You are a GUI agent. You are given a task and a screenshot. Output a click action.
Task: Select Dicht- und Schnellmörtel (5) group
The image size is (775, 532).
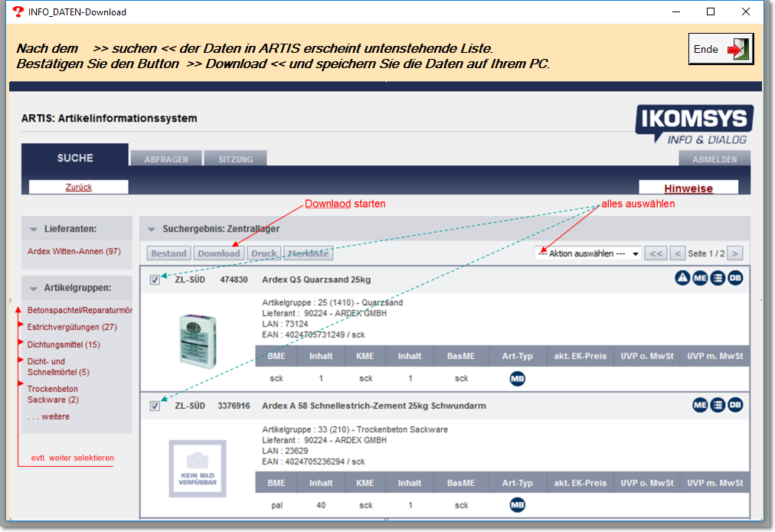pos(58,367)
